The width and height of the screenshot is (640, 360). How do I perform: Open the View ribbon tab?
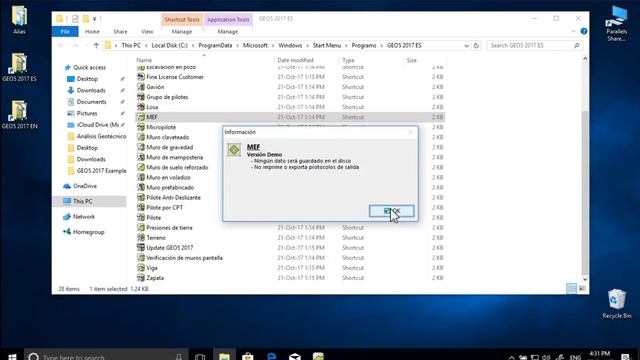pos(147,31)
